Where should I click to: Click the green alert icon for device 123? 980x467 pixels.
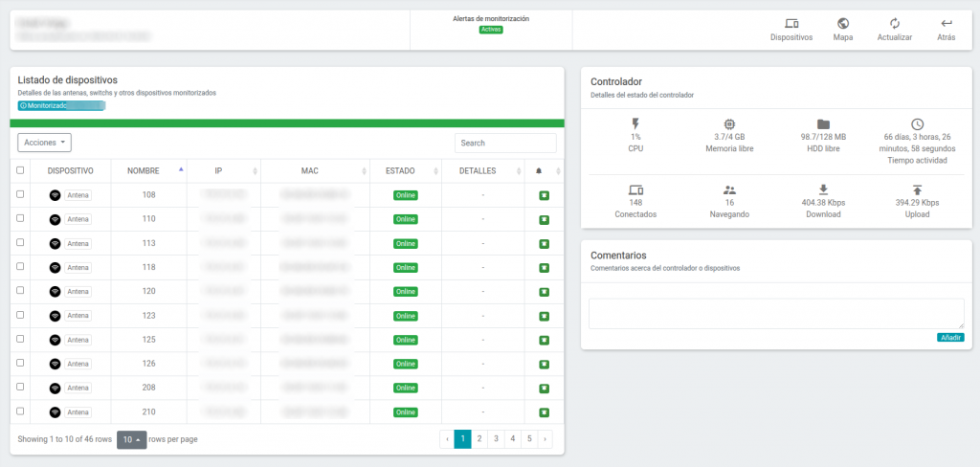pos(545,317)
